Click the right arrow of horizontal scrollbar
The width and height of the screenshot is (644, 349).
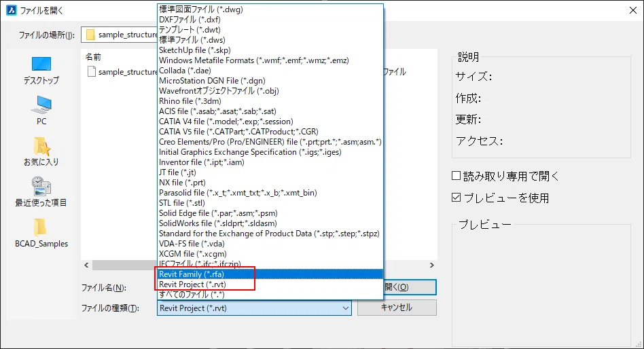[x=431, y=265]
